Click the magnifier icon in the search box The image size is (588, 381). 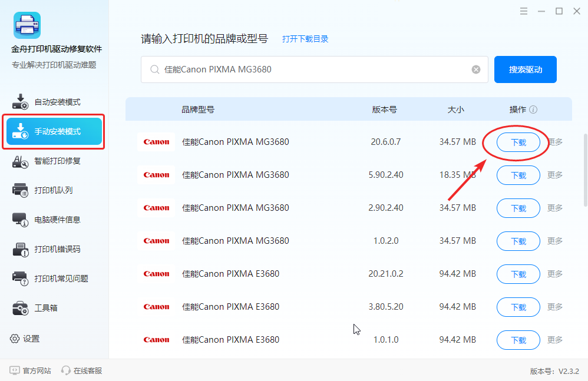[154, 69]
